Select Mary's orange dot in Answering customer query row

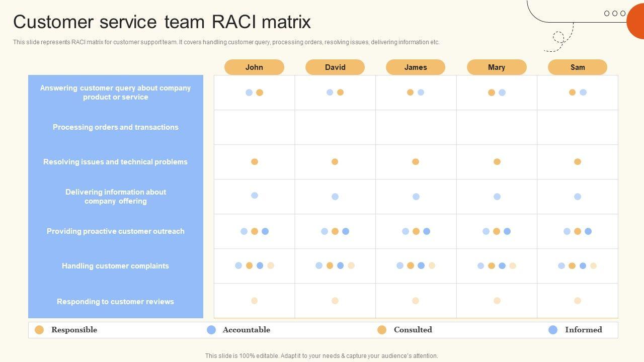pos(492,93)
